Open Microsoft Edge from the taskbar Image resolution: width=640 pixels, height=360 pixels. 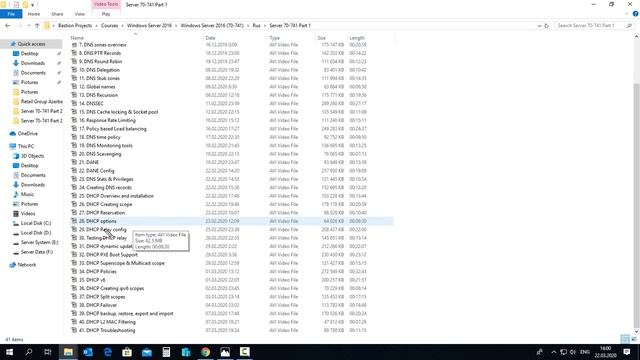click(107, 352)
